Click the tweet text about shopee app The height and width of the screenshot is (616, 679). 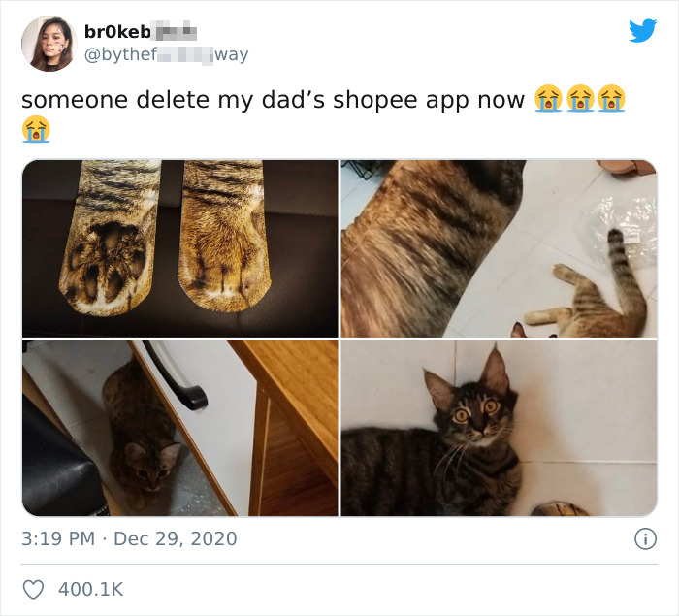pyautogui.click(x=273, y=100)
